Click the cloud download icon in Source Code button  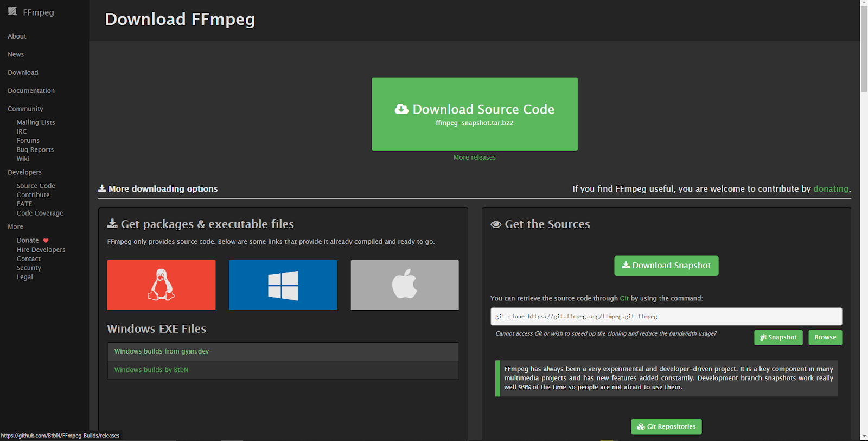tap(401, 109)
